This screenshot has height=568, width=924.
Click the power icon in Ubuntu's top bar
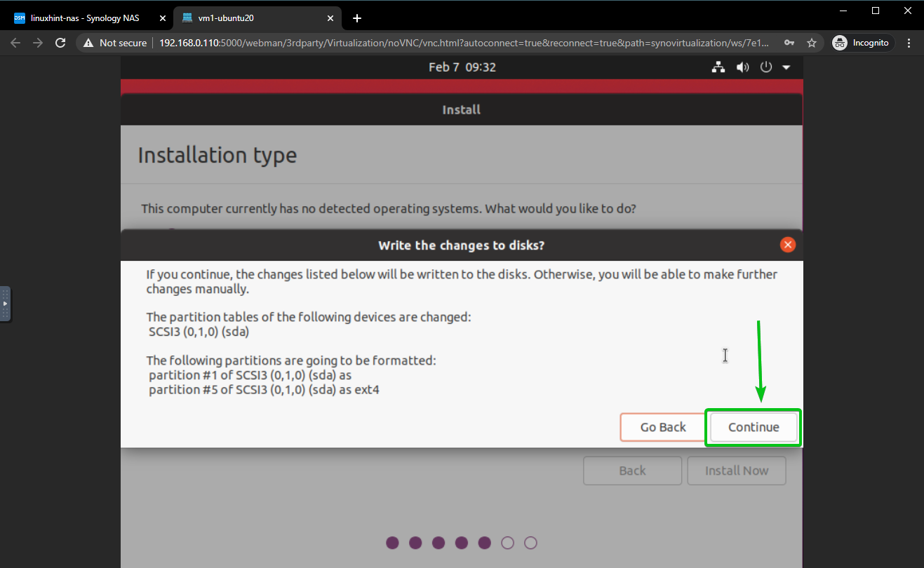(x=766, y=67)
